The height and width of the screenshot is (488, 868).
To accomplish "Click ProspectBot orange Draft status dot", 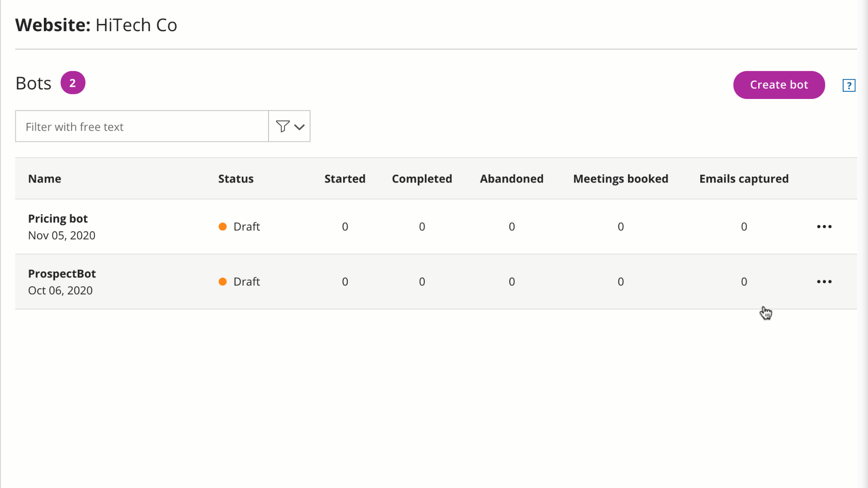I will click(222, 282).
